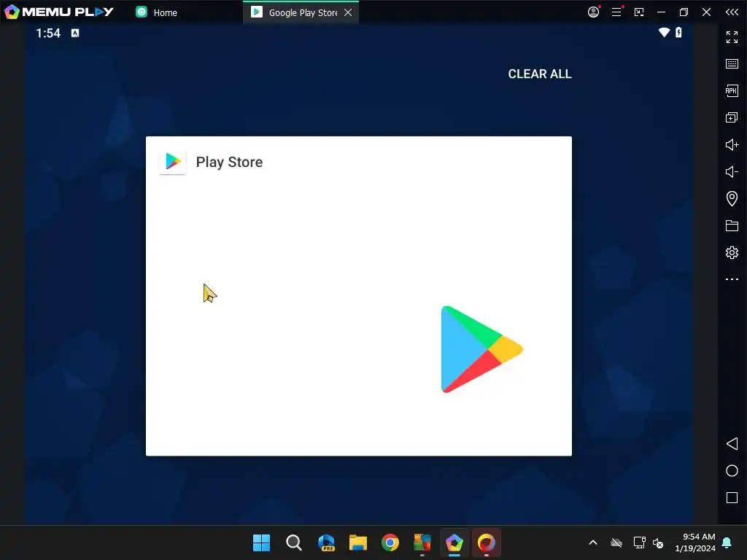Viewport: 747px width, 560px height.
Task: Open Google Chrome from taskbar
Action: [x=390, y=542]
